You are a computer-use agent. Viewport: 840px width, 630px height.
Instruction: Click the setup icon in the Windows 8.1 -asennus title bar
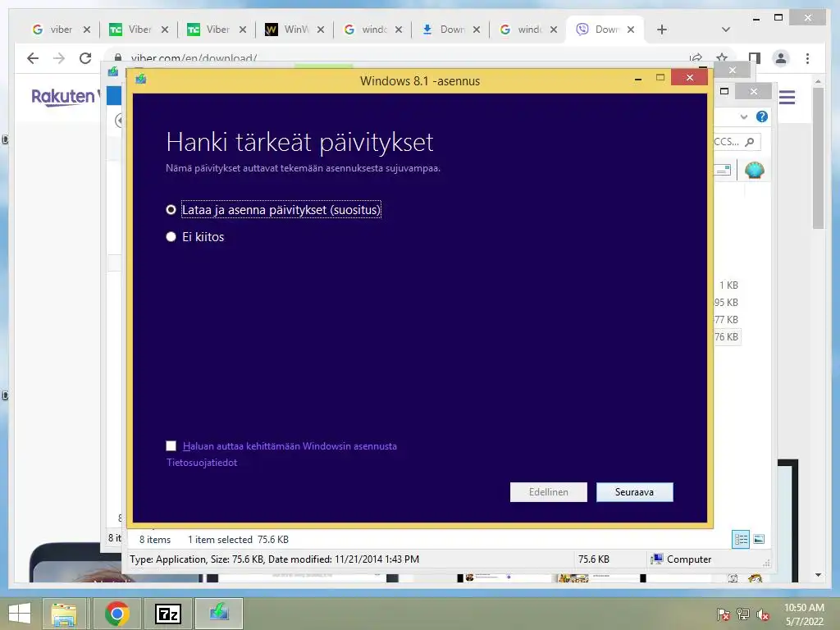coord(141,80)
